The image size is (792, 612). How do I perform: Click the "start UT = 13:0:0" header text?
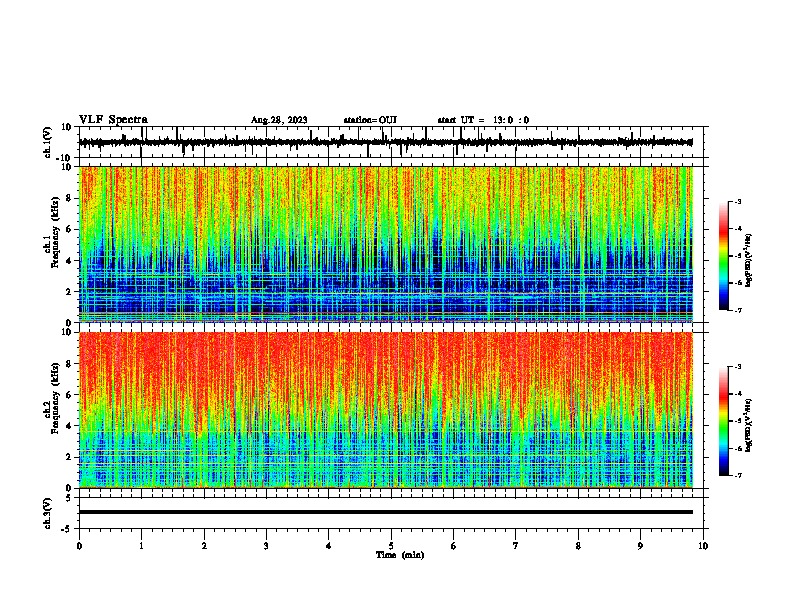[x=483, y=120]
